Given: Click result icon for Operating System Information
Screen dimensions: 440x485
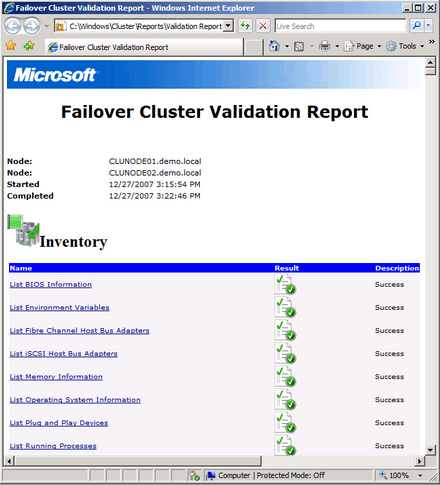Looking at the screenshot, I should coord(285,399).
